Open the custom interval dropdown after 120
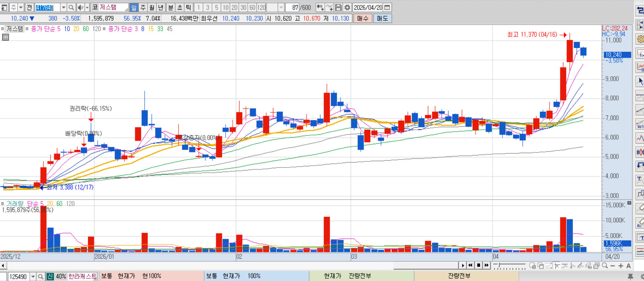Screen dimensions: 644x281 pyautogui.click(x=281, y=8)
